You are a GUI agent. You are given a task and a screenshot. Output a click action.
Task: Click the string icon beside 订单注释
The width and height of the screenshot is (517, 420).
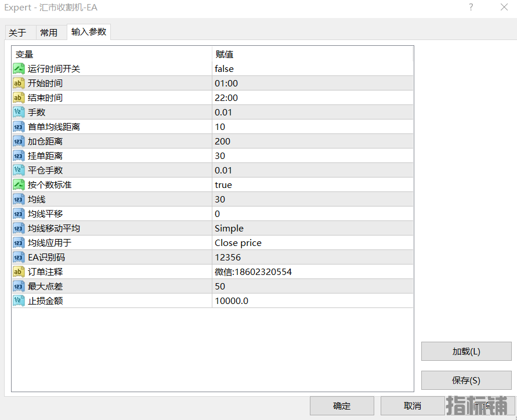[19, 271]
